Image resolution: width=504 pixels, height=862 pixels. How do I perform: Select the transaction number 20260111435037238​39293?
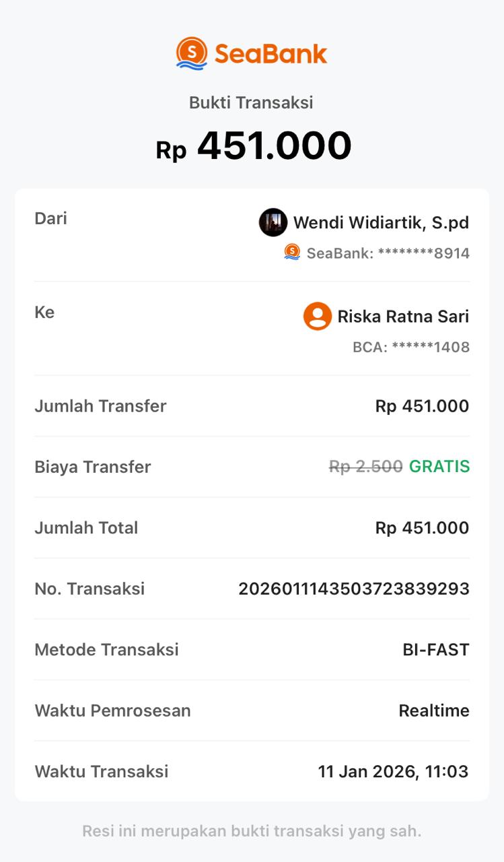point(354,589)
